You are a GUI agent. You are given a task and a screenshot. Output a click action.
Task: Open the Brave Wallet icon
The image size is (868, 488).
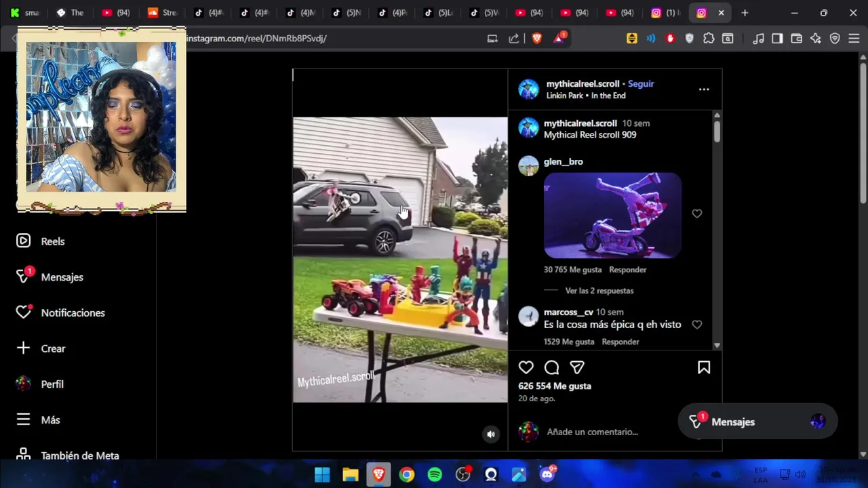coord(797,39)
